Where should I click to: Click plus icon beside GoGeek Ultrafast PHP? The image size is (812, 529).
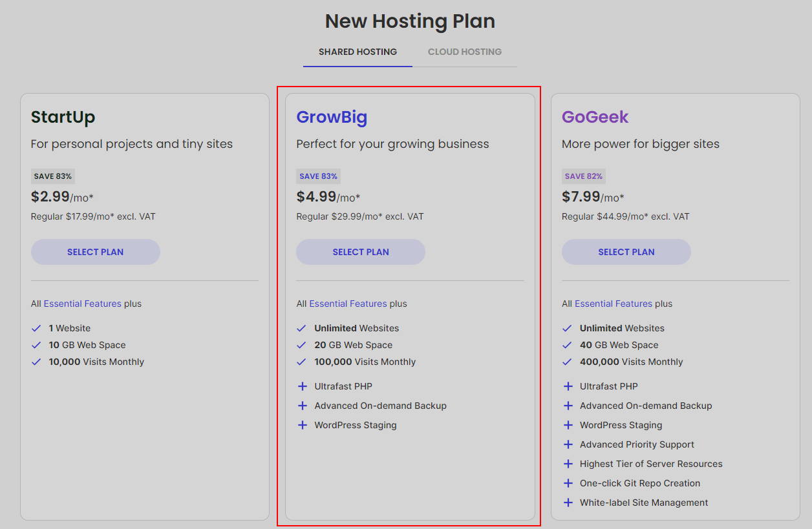568,386
